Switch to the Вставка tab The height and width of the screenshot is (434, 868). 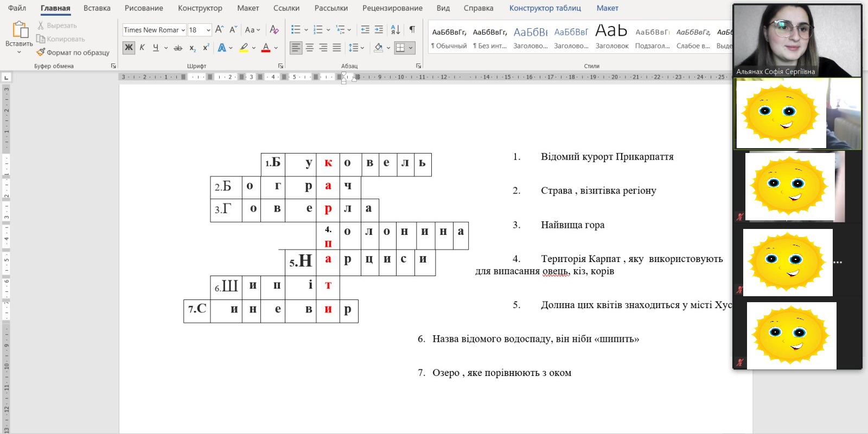pyautogui.click(x=97, y=8)
